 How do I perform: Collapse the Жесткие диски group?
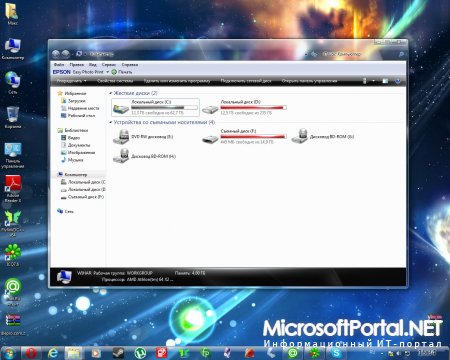click(x=111, y=93)
